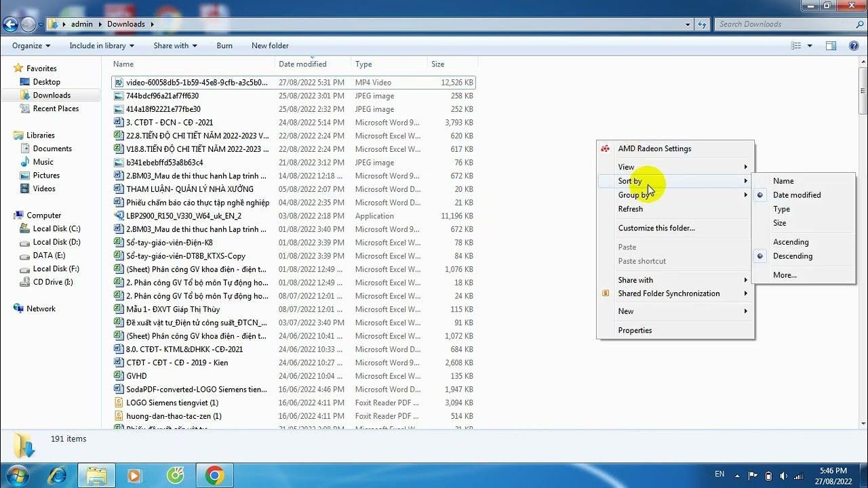Click the Help question mark icon
This screenshot has height=488, width=868.
pyautogui.click(x=854, y=45)
